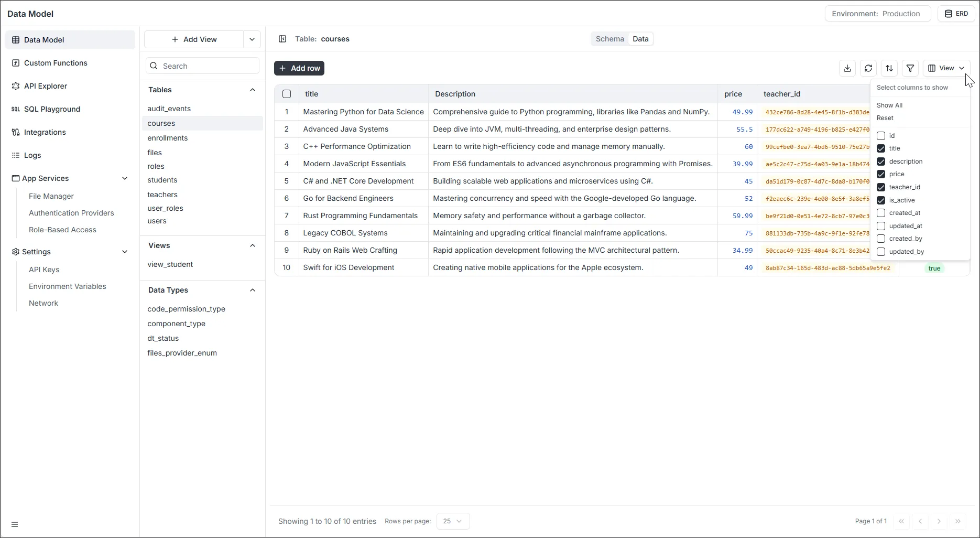Screen dimensions: 980x538
Task: Expand the Add View dropdown arrow
Action: coord(252,39)
